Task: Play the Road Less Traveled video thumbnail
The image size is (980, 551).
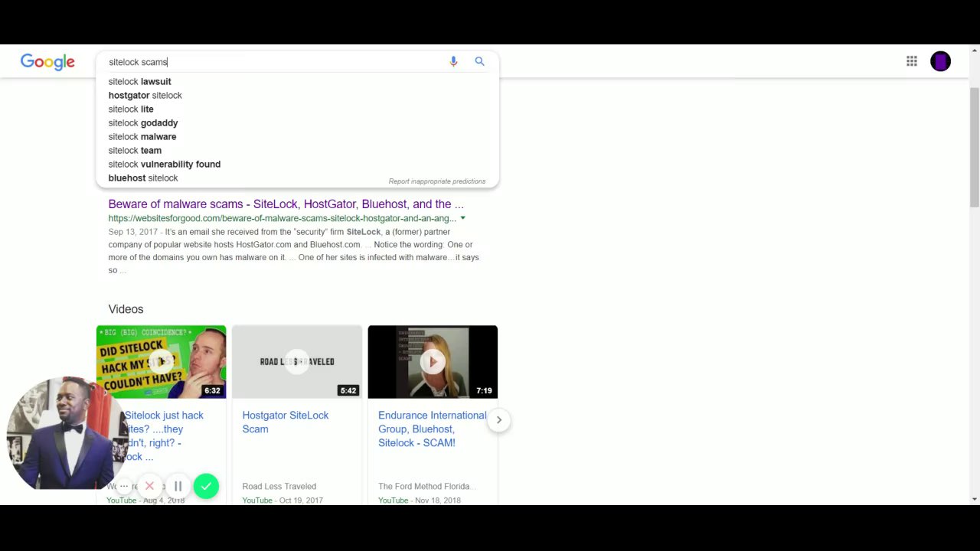Action: point(297,362)
